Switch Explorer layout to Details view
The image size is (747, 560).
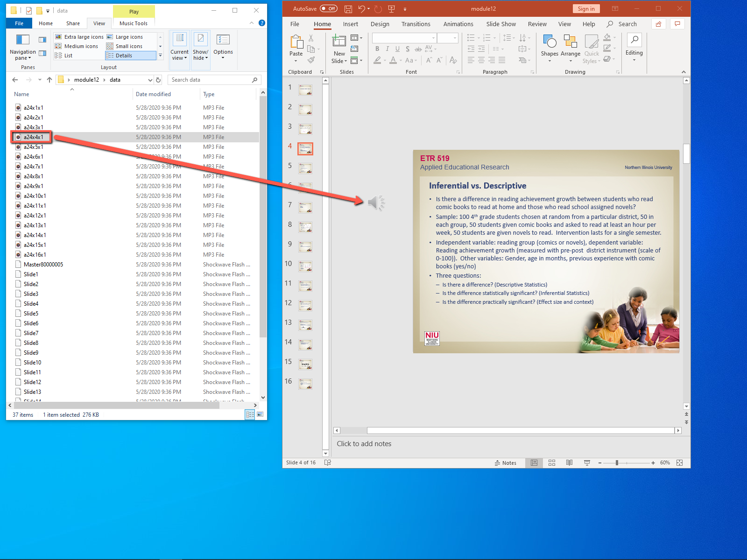130,56
